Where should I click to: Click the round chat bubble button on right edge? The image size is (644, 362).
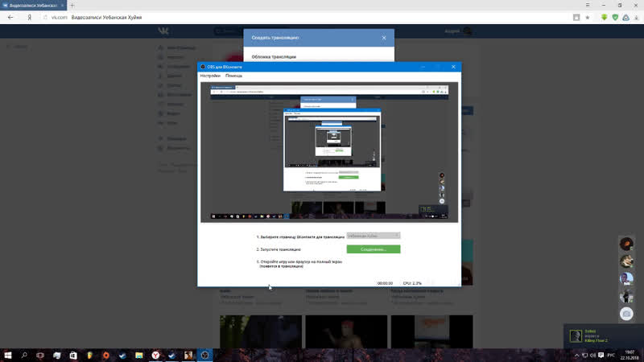tap(626, 314)
